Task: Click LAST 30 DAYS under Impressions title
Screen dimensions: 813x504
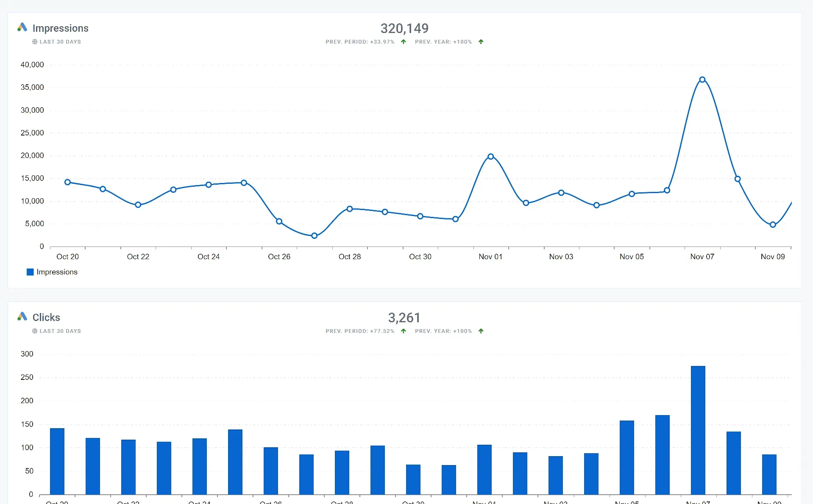Action: [60, 42]
